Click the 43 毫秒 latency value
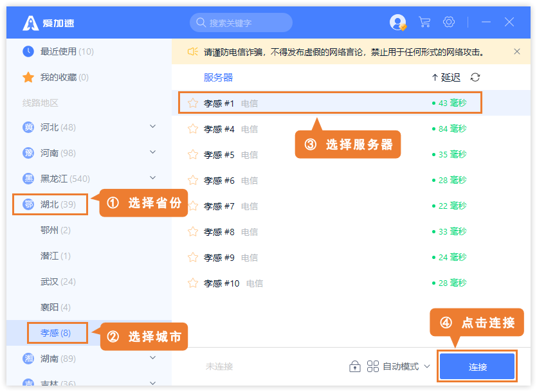The height and width of the screenshot is (392, 537). coord(452,103)
